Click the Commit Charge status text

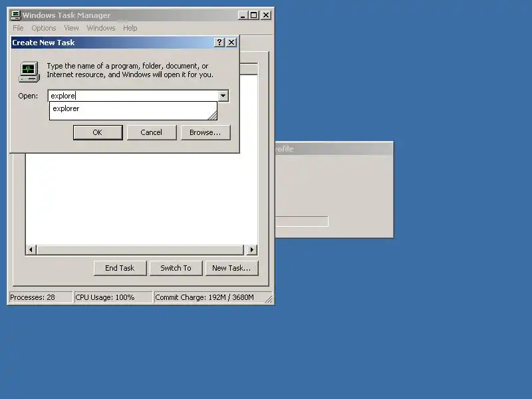204,297
